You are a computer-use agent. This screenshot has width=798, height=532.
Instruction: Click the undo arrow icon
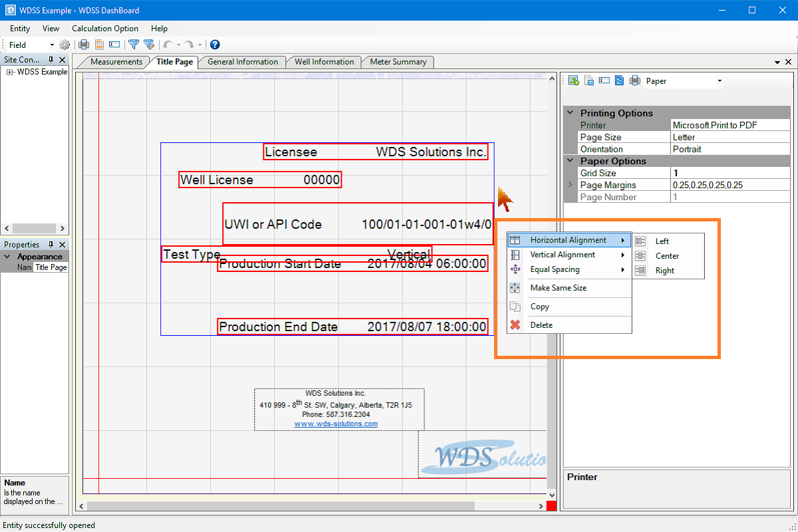click(168, 45)
